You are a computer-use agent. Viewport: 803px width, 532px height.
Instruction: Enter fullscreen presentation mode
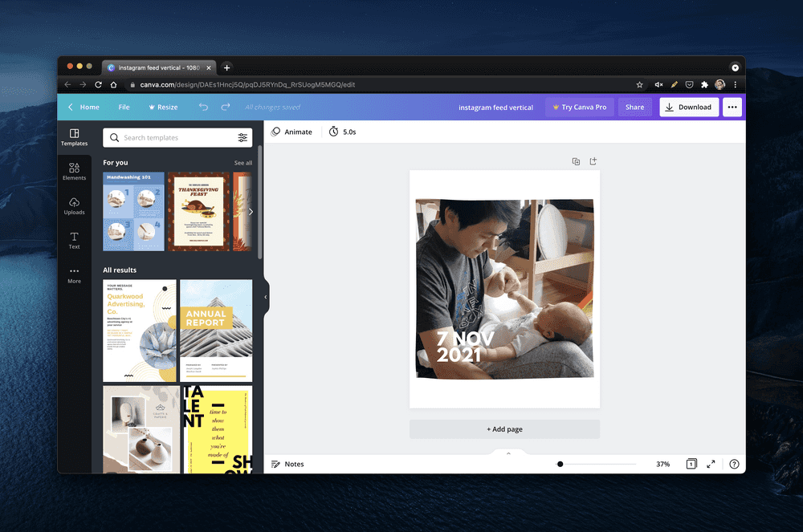(x=711, y=464)
